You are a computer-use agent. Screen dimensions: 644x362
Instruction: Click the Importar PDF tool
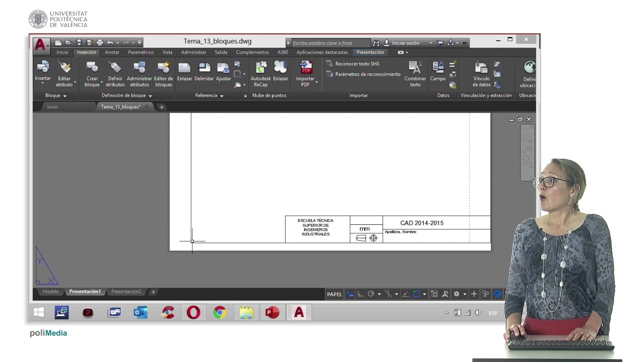point(305,74)
